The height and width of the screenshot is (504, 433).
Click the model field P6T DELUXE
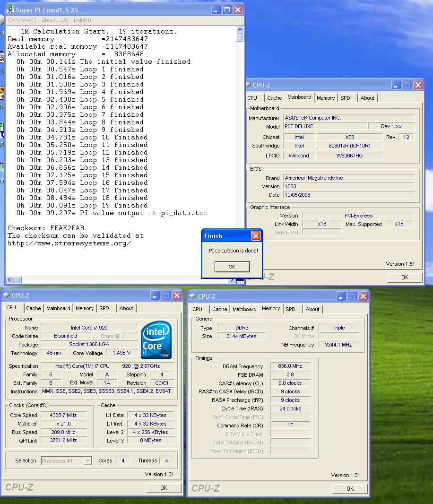click(325, 126)
